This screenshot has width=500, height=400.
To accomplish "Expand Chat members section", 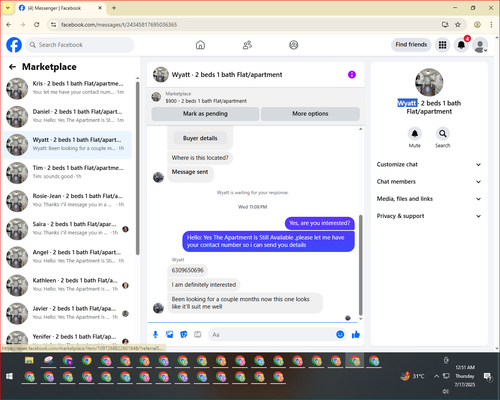I will point(429,182).
